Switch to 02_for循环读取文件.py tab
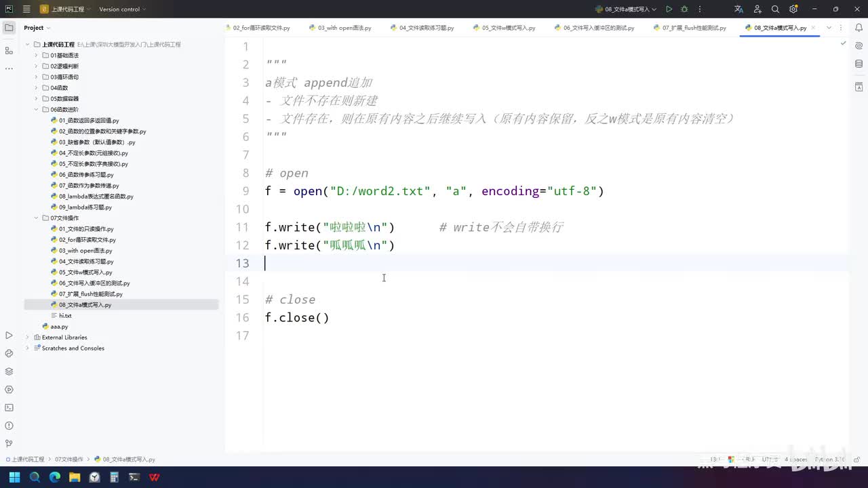The image size is (868, 488). [x=256, y=28]
